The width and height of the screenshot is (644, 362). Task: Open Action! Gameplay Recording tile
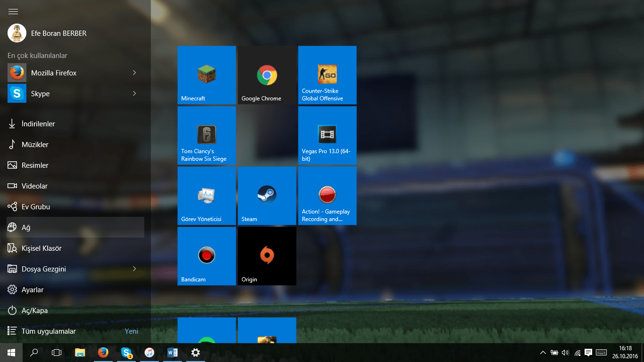click(327, 195)
